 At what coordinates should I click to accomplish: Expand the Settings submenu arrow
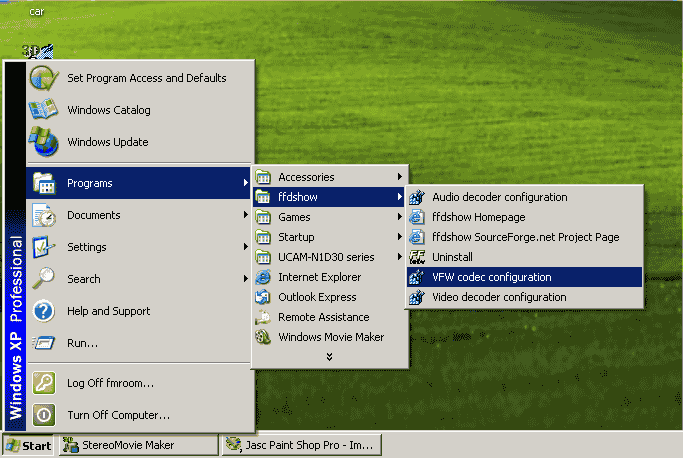(x=246, y=247)
